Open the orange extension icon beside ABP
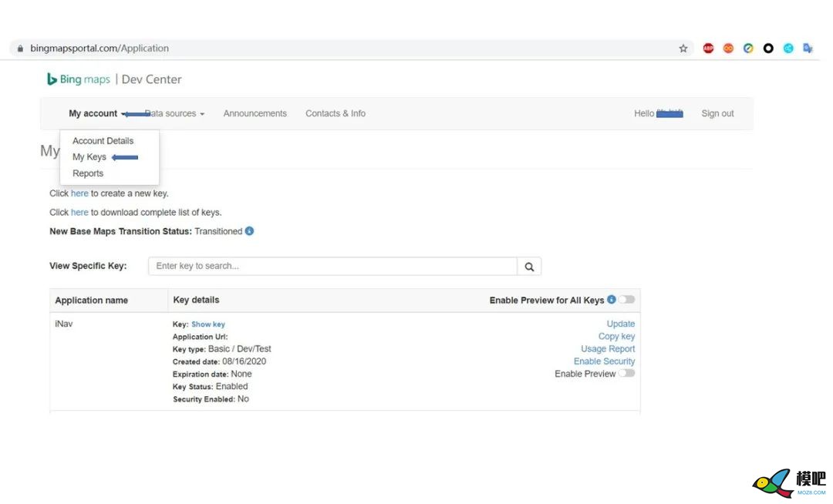The width and height of the screenshot is (833, 504). click(x=728, y=49)
